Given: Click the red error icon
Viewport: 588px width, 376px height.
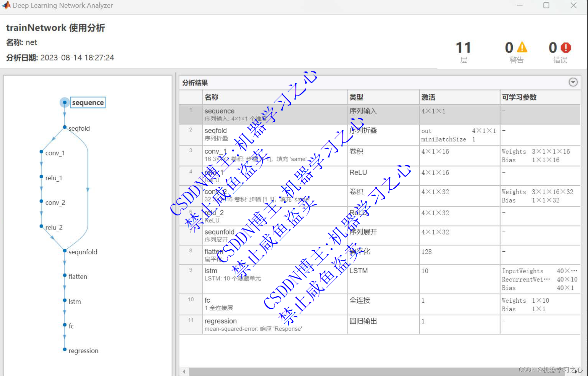Looking at the screenshot, I should [x=566, y=48].
